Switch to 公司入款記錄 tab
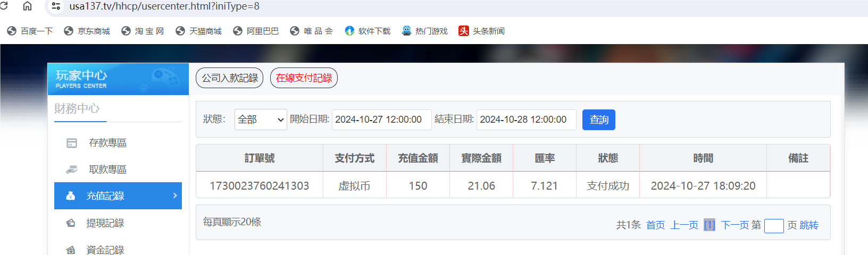The height and width of the screenshot is (255, 868). coord(230,78)
